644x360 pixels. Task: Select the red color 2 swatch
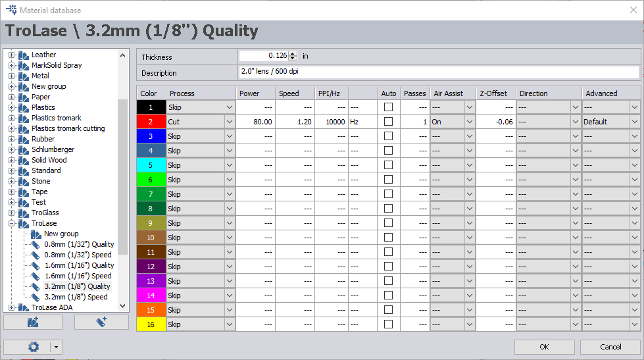point(151,122)
